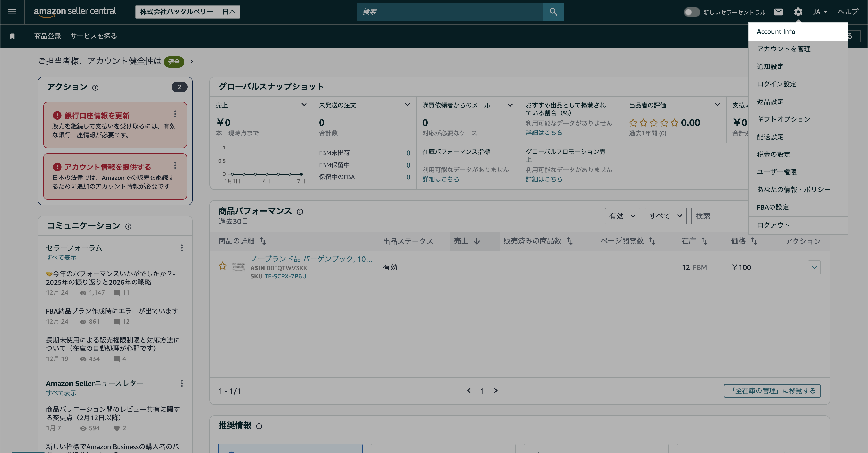The height and width of the screenshot is (453, 868).
Task: Open ヘルプ link in header
Action: click(848, 12)
